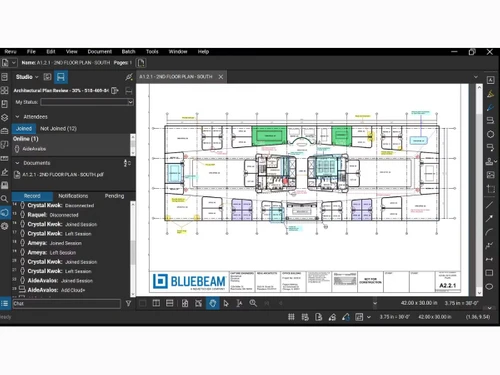The height and width of the screenshot is (375, 500).
Task: Choose the Select arrow tool
Action: [x=226, y=303]
